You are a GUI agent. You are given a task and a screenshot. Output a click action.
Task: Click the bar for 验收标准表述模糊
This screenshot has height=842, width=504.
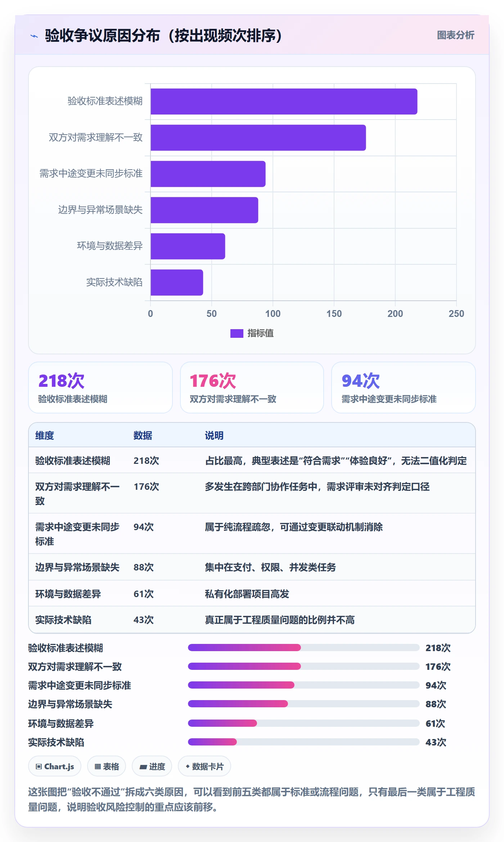[x=284, y=102]
